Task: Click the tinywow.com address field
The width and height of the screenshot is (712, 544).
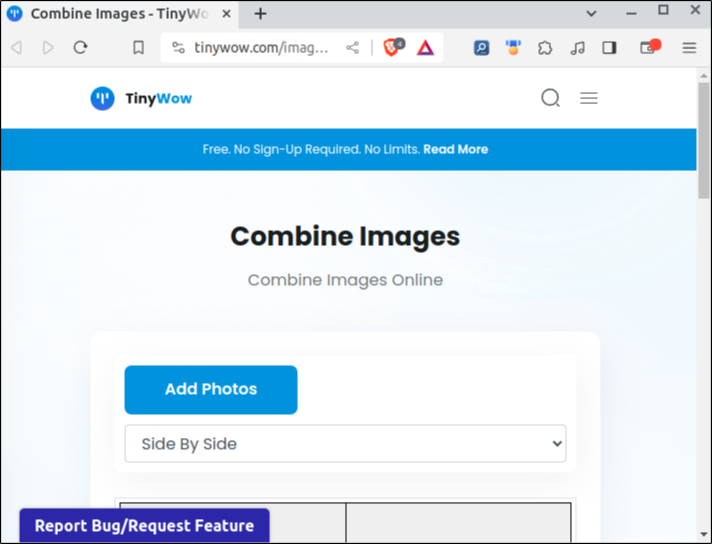Action: point(261,48)
